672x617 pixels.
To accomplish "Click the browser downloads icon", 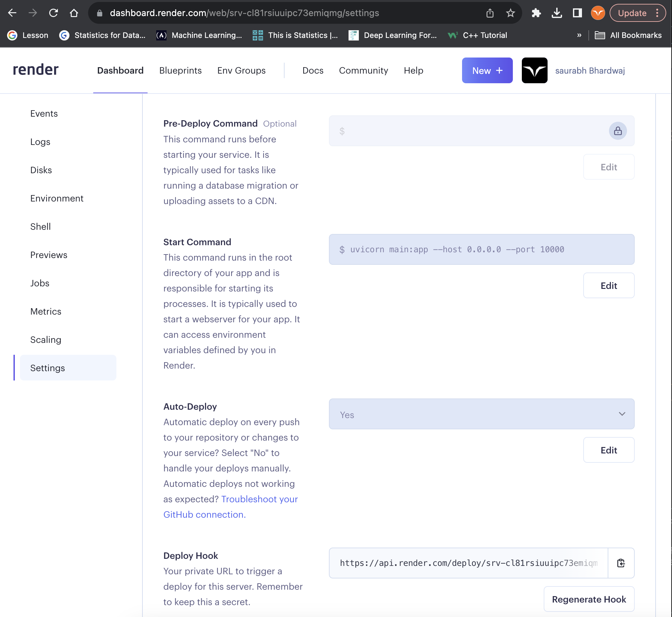I will click(x=557, y=13).
